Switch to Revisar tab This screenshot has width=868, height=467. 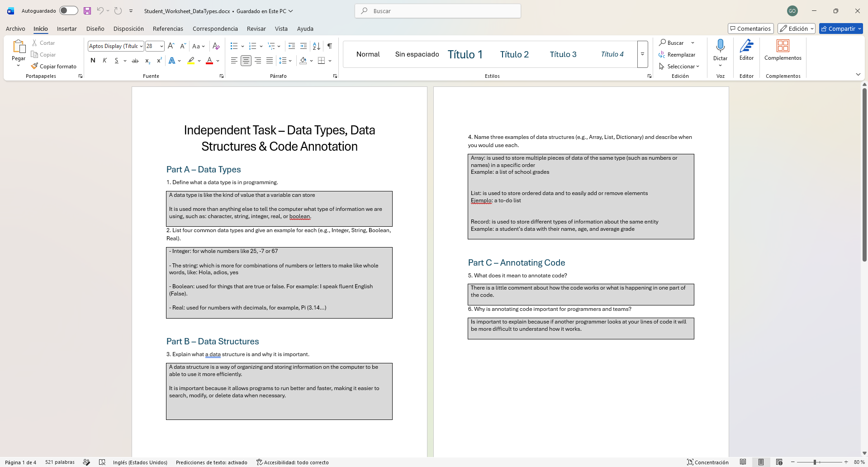coord(256,29)
